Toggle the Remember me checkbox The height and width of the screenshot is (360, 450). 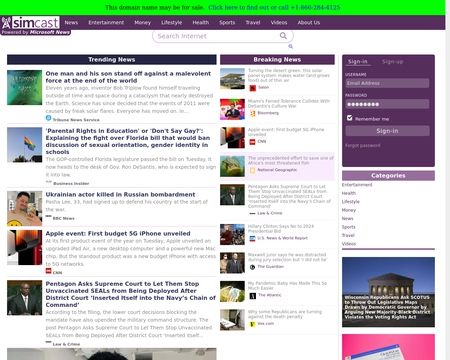pyautogui.click(x=349, y=118)
